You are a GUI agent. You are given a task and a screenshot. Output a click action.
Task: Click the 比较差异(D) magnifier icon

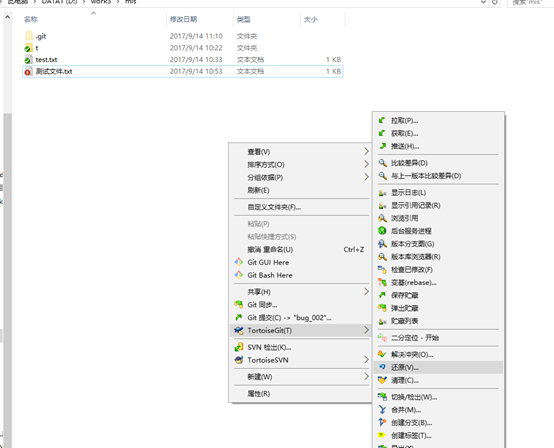coord(383,163)
